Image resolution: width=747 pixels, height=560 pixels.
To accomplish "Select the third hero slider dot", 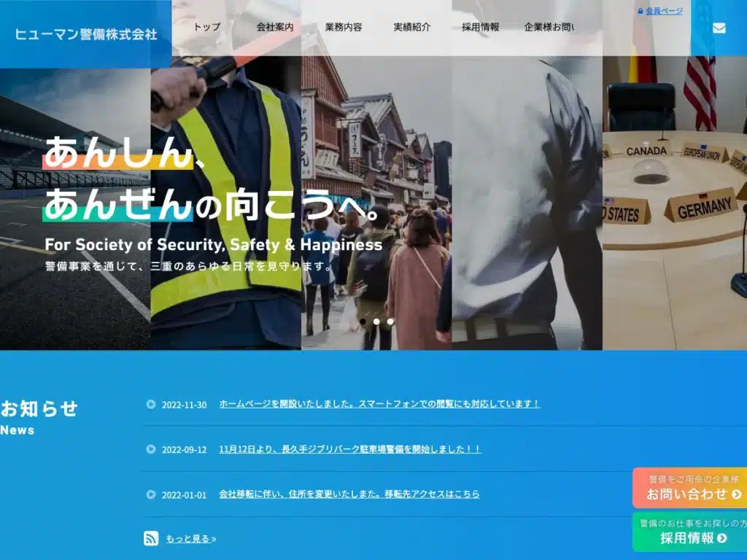I will (390, 322).
